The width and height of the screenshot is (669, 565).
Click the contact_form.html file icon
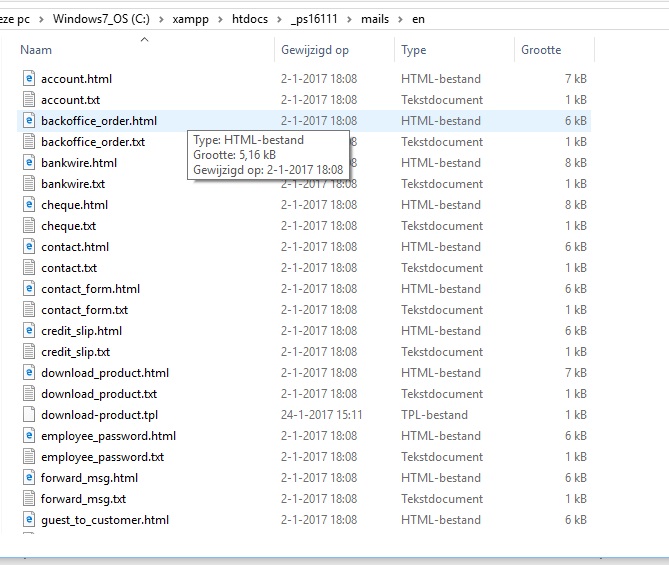pyautogui.click(x=29, y=288)
